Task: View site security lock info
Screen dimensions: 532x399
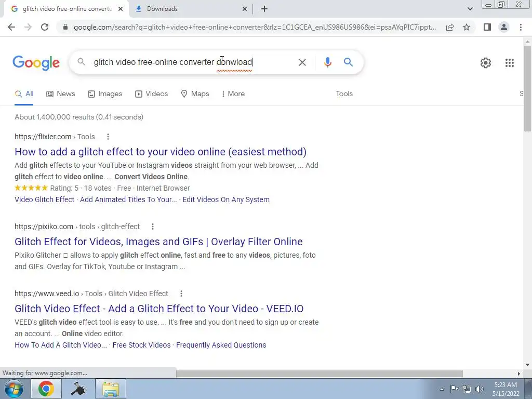Action: 65,27
